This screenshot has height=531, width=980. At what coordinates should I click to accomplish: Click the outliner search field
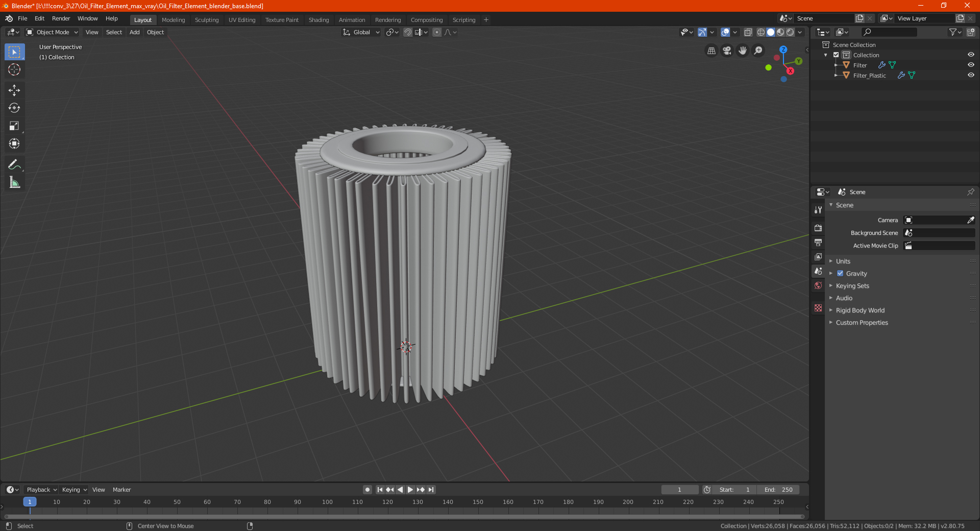click(x=889, y=32)
